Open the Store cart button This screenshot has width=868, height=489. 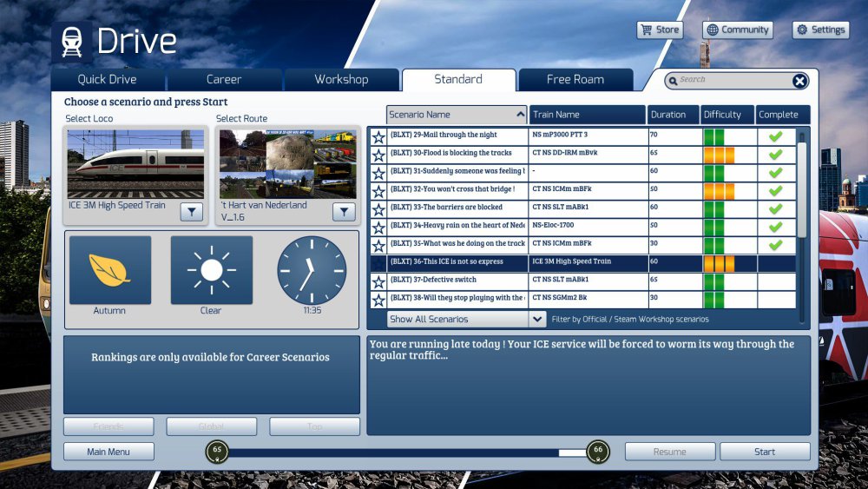coord(660,30)
